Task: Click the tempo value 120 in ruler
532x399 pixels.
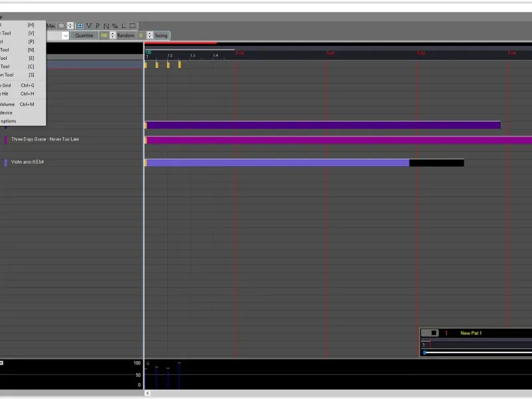Action: pos(148,53)
